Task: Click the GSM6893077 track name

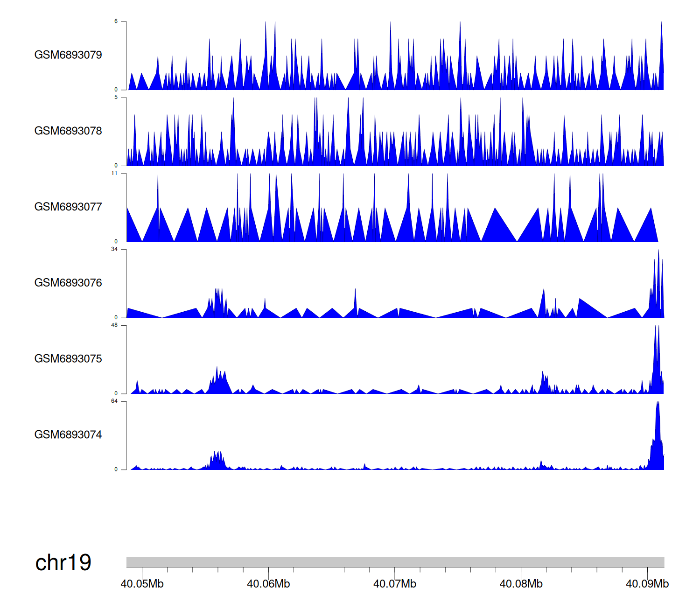Action: (x=68, y=207)
